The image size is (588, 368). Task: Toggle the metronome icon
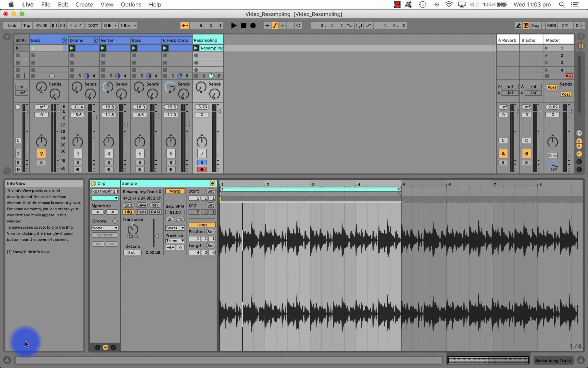pos(107,26)
